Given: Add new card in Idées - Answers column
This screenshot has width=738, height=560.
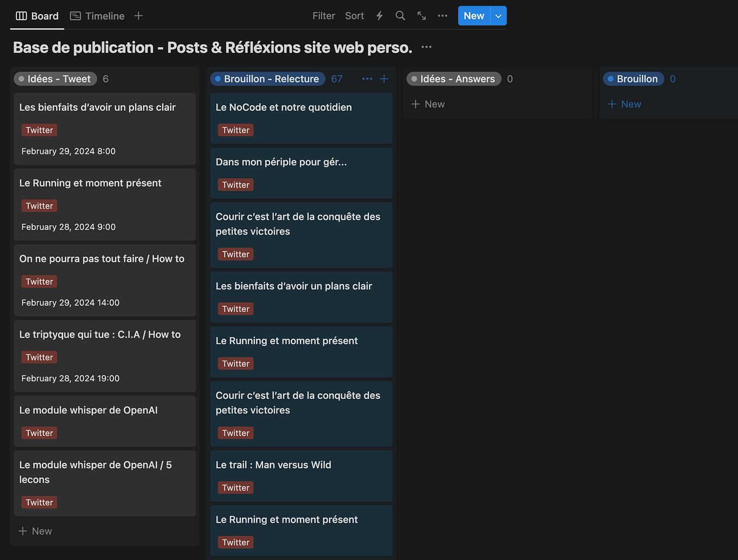Looking at the screenshot, I should point(428,104).
